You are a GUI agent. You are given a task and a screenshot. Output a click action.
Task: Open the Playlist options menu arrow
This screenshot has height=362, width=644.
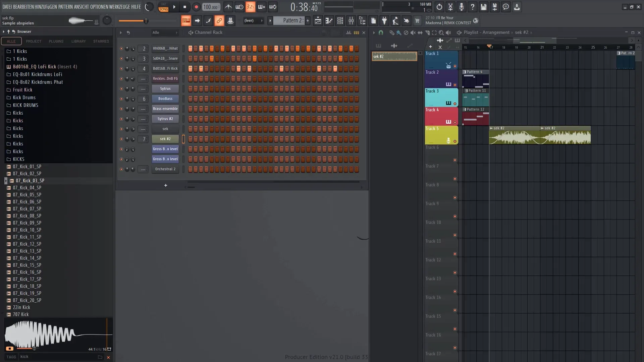(x=374, y=33)
